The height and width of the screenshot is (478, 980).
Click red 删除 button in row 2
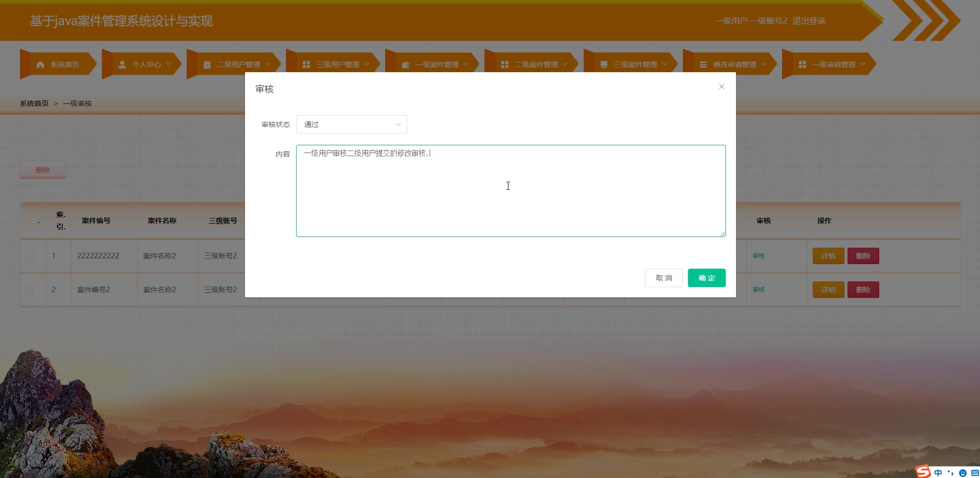pos(863,290)
